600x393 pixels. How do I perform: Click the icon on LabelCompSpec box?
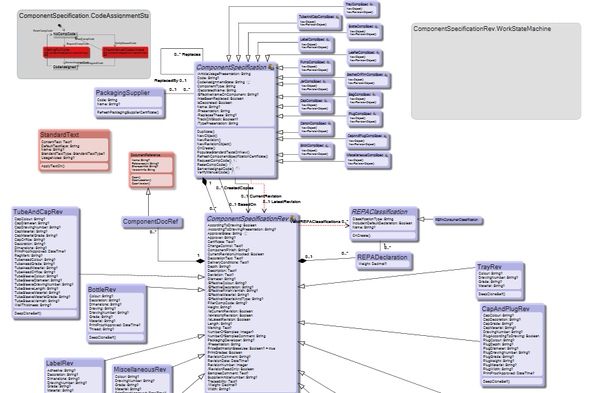click(x=328, y=39)
